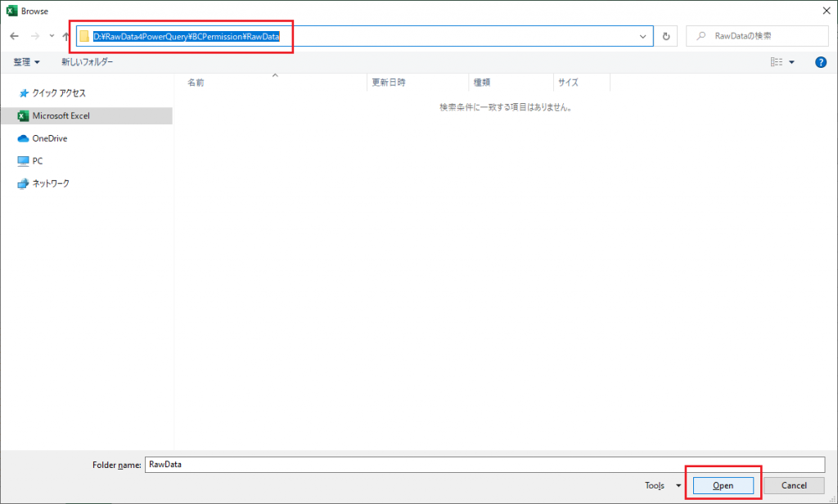Open the ネットワーク network location
Screen dimensions: 838x504
pos(50,183)
